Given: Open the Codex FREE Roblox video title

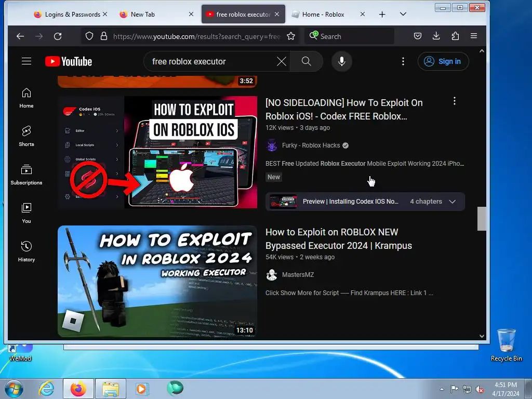Looking at the screenshot, I should (344, 109).
